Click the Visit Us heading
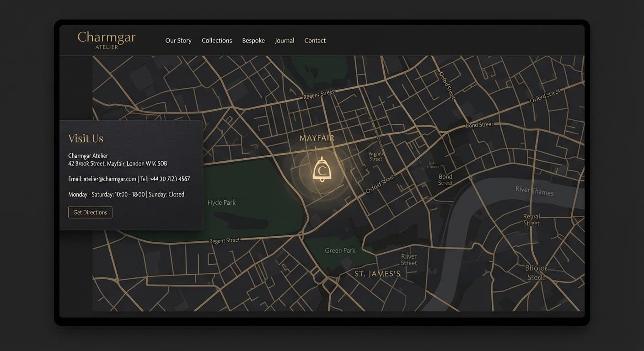Viewport: 644px width, 351px height. tap(86, 138)
